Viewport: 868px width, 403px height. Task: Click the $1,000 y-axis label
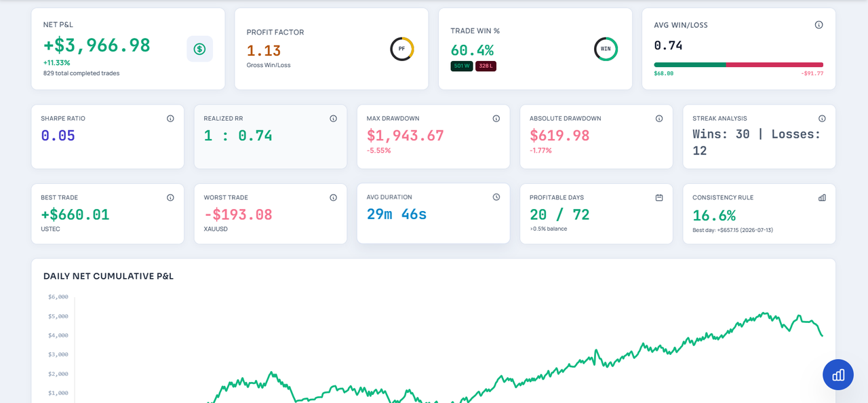[58, 393]
